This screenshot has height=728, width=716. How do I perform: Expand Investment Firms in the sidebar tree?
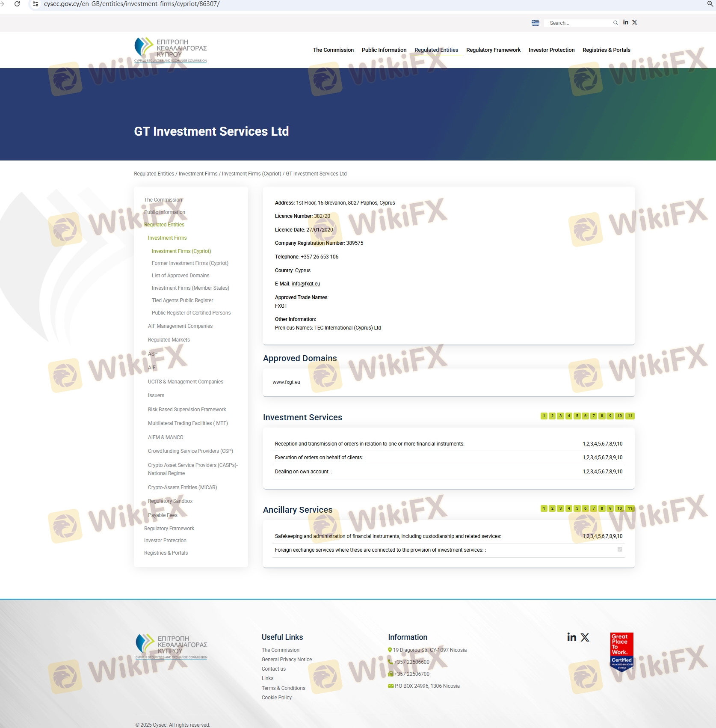pyautogui.click(x=167, y=238)
